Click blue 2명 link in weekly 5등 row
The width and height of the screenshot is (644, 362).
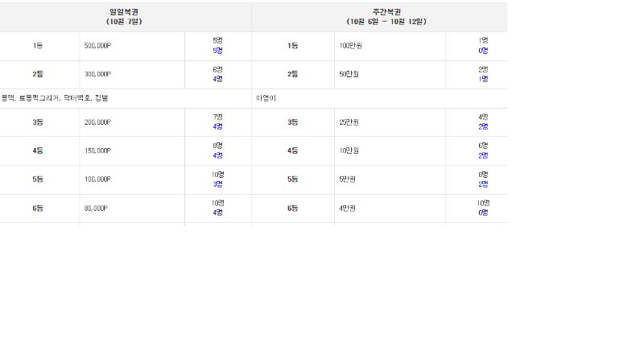coord(483,184)
